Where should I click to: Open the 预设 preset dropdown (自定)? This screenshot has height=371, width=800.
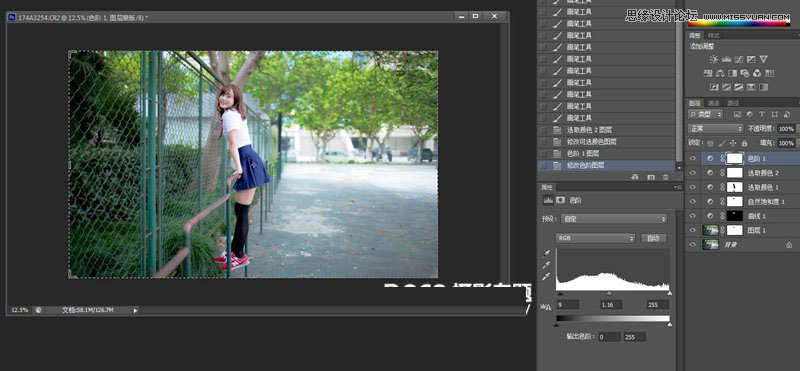tap(614, 219)
